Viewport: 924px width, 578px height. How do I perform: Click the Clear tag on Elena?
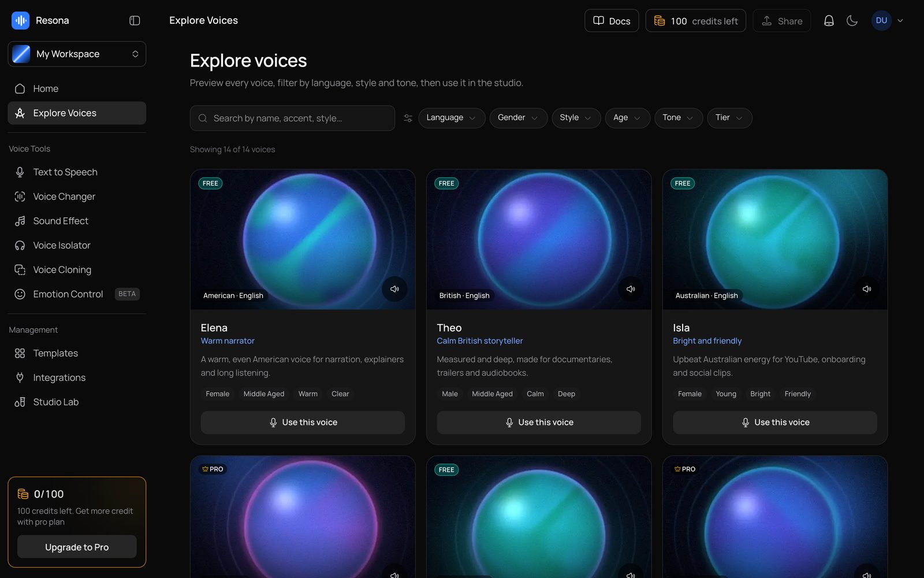pyautogui.click(x=340, y=394)
